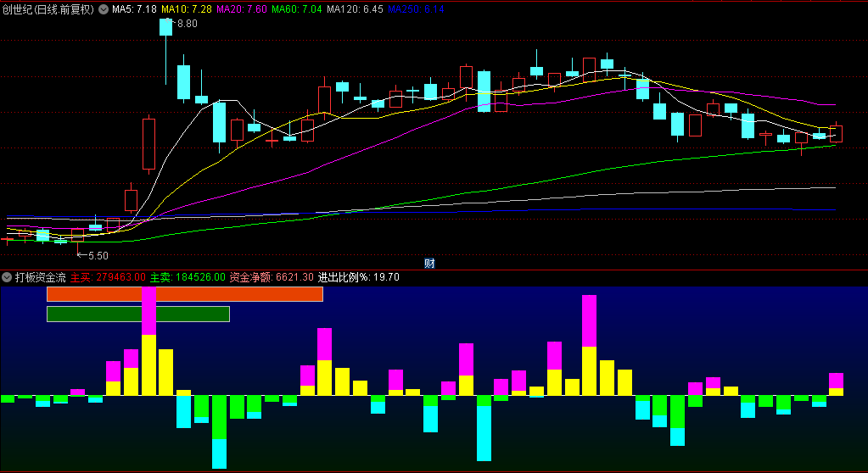
Task: Select the MA60: 7.04 indicator label
Action: [x=297, y=9]
